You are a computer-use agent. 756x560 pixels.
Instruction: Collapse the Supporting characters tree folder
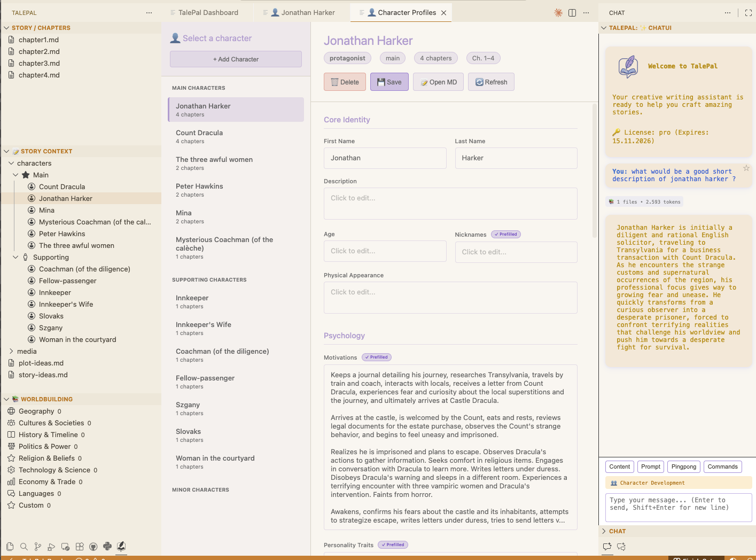pyautogui.click(x=15, y=257)
